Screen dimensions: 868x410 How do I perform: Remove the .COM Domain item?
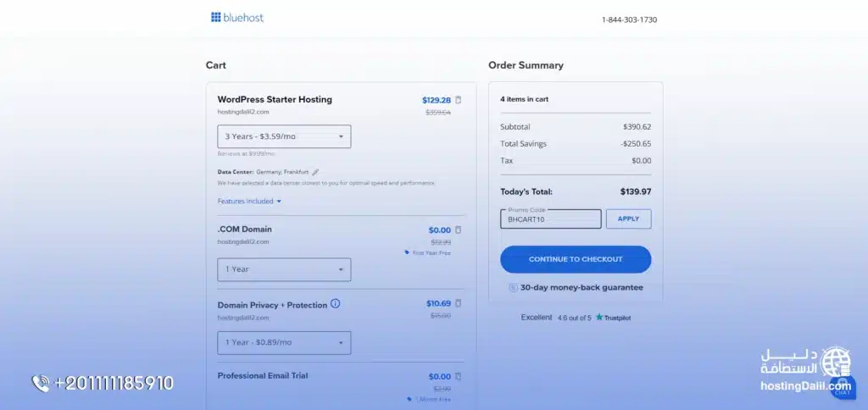click(x=458, y=230)
